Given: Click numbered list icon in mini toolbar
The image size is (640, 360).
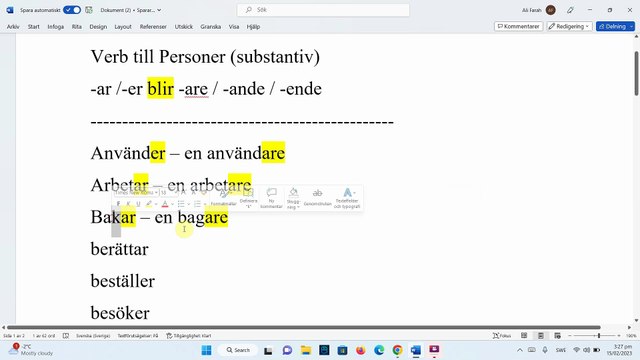Looking at the screenshot, I should click(x=198, y=204).
